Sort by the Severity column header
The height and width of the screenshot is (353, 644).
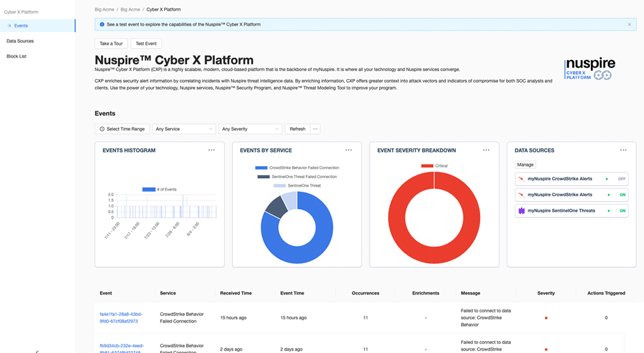[x=546, y=293]
